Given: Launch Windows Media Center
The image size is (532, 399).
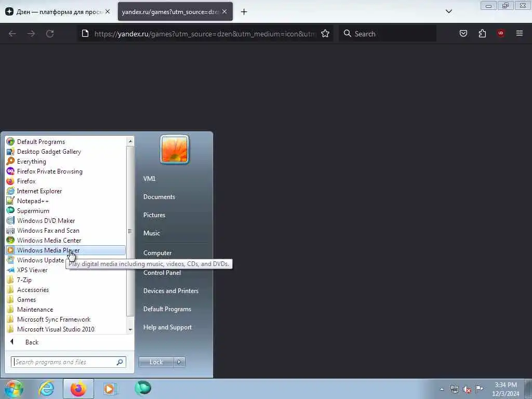Looking at the screenshot, I should click(66, 240).
